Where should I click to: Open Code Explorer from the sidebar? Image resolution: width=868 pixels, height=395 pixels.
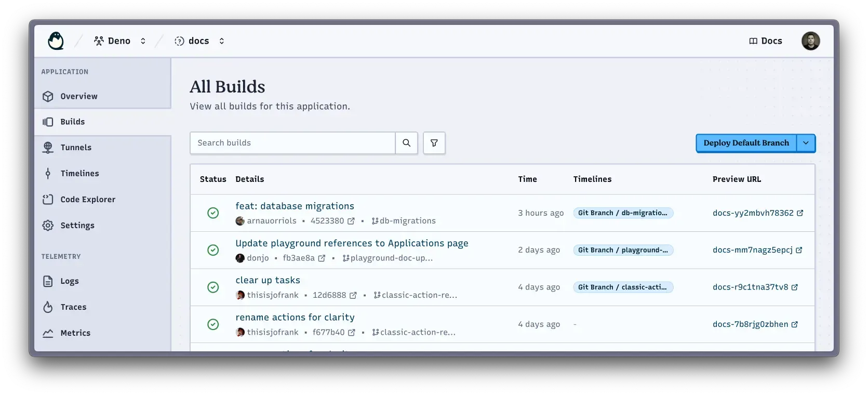point(88,200)
